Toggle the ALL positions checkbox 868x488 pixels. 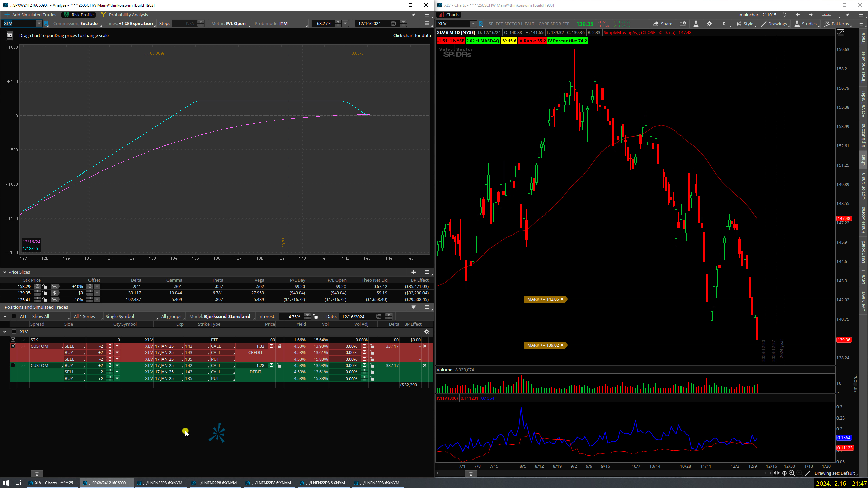pos(14,316)
